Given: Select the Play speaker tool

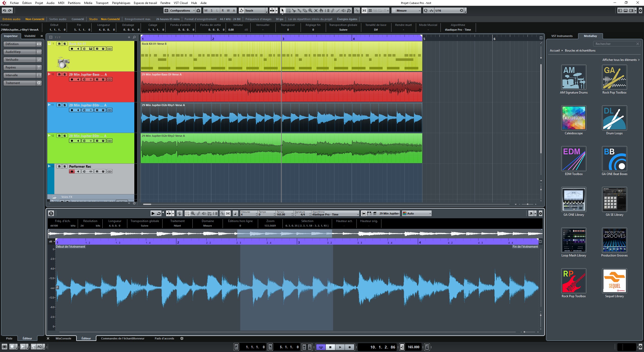Looking at the screenshot, I should pyautogui.click(x=344, y=11).
